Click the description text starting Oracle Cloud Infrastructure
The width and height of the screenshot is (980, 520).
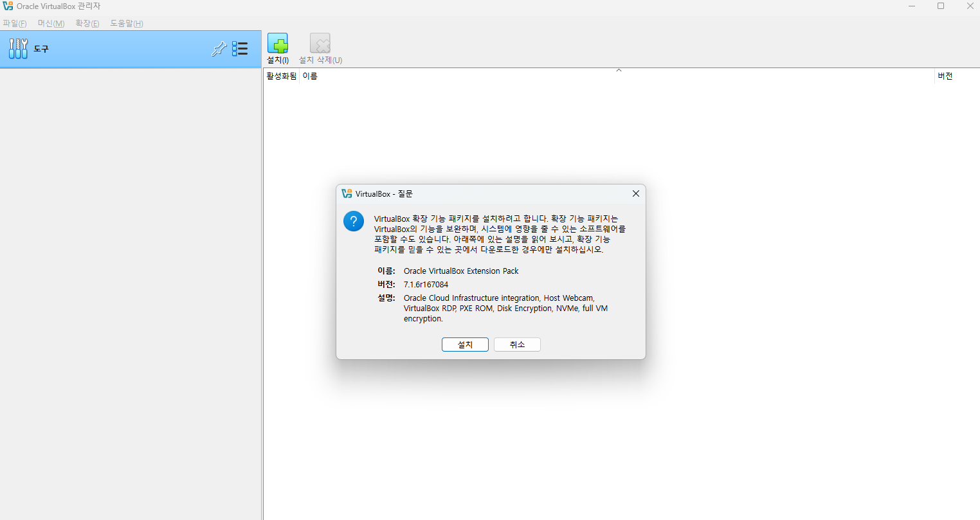(x=505, y=309)
